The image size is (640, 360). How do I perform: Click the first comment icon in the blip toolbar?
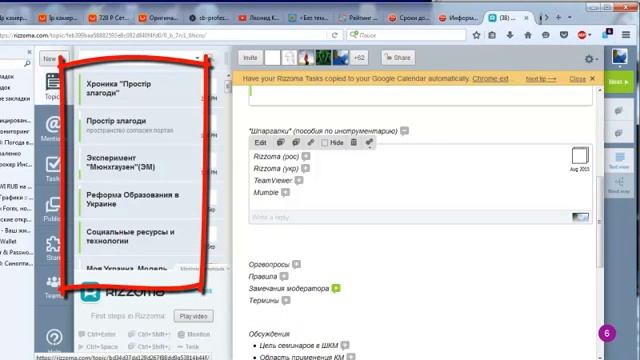[280, 142]
